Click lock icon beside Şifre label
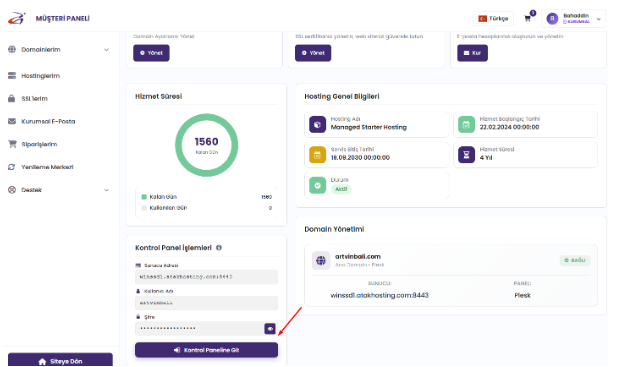619x367 pixels. (x=138, y=317)
